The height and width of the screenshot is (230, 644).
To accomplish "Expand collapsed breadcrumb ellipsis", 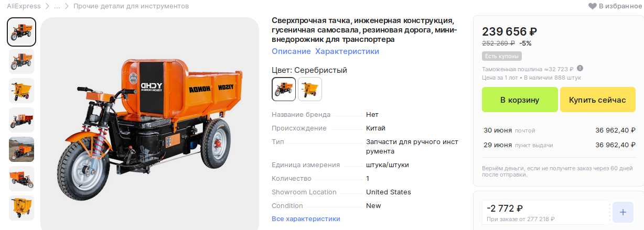I will pyautogui.click(x=57, y=6).
